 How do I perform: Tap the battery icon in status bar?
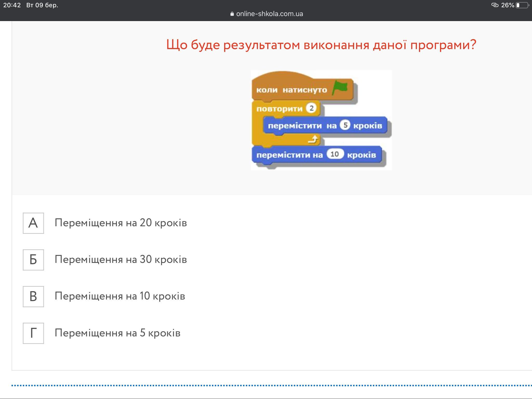522,5
